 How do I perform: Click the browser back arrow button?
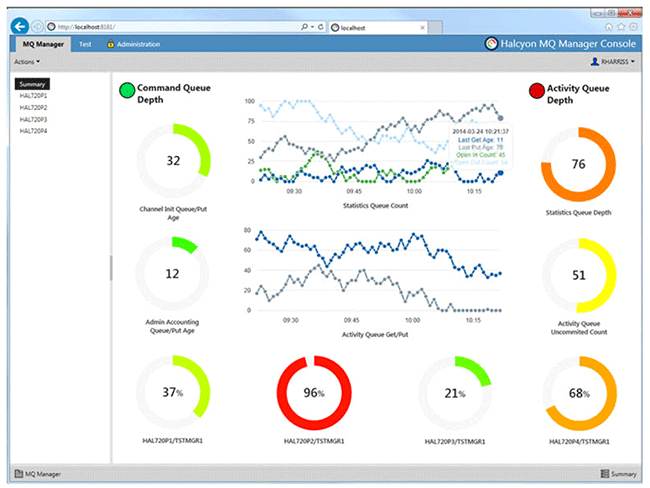pyautogui.click(x=19, y=27)
